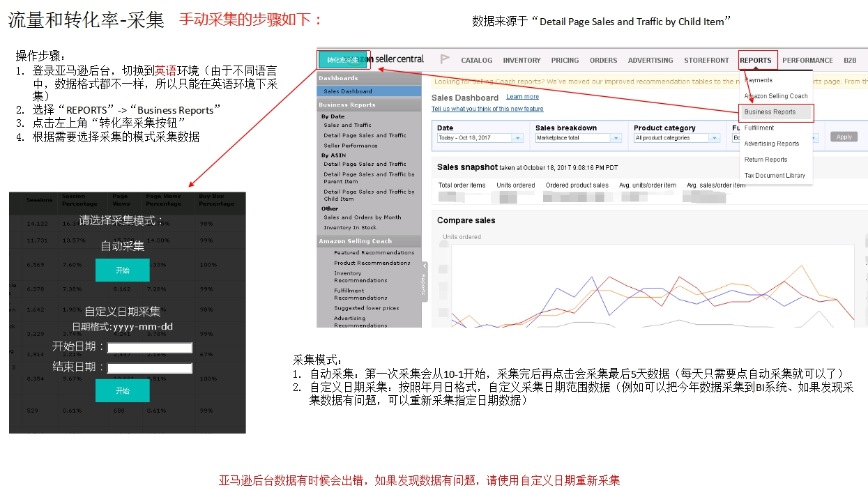Open the Product category dropdown
The width and height of the screenshot is (868, 490).
[676, 138]
